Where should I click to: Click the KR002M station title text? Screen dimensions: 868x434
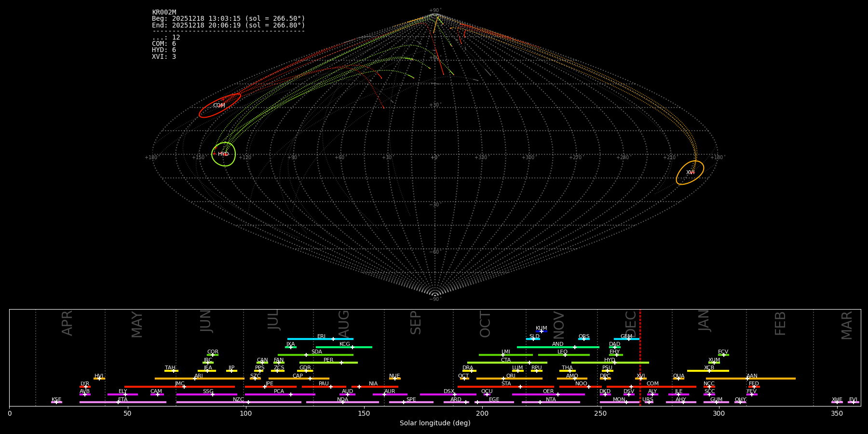164,13
